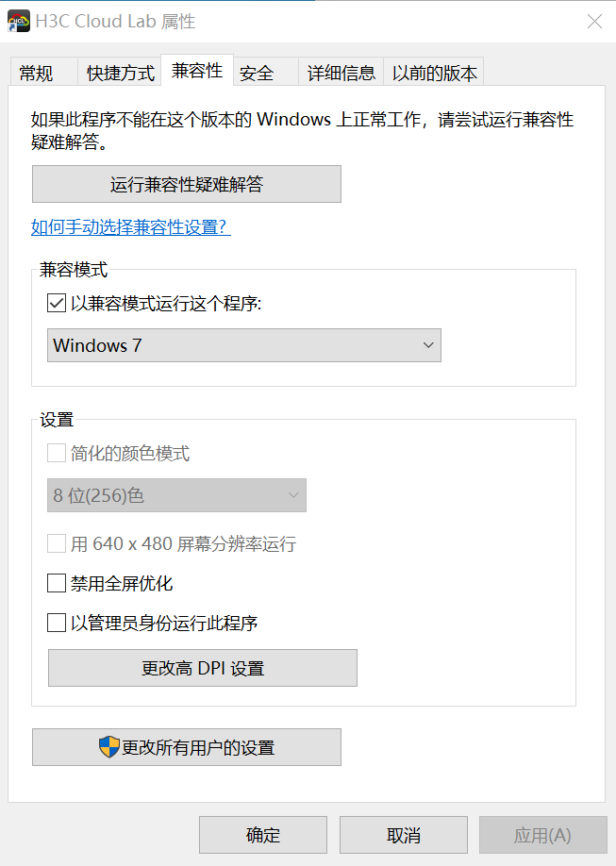The image size is (616, 866).
Task: Show the 以前的版本 tab
Action: [434, 73]
